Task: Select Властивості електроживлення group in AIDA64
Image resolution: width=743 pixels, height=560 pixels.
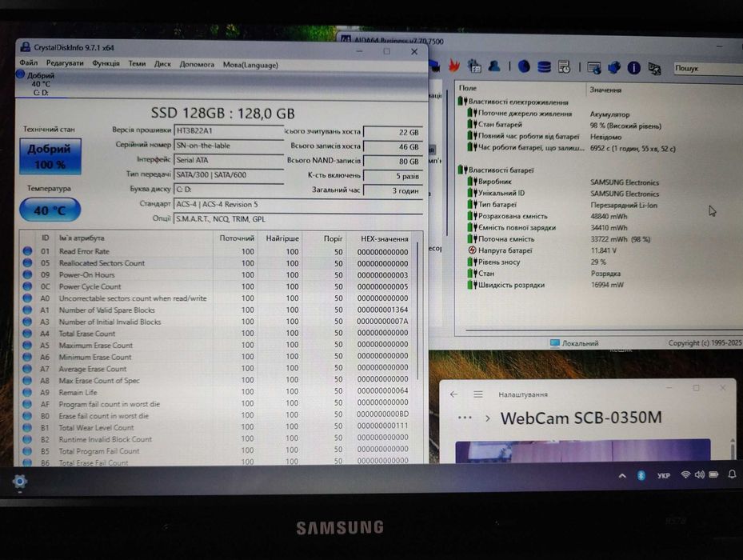Action: pos(518,102)
